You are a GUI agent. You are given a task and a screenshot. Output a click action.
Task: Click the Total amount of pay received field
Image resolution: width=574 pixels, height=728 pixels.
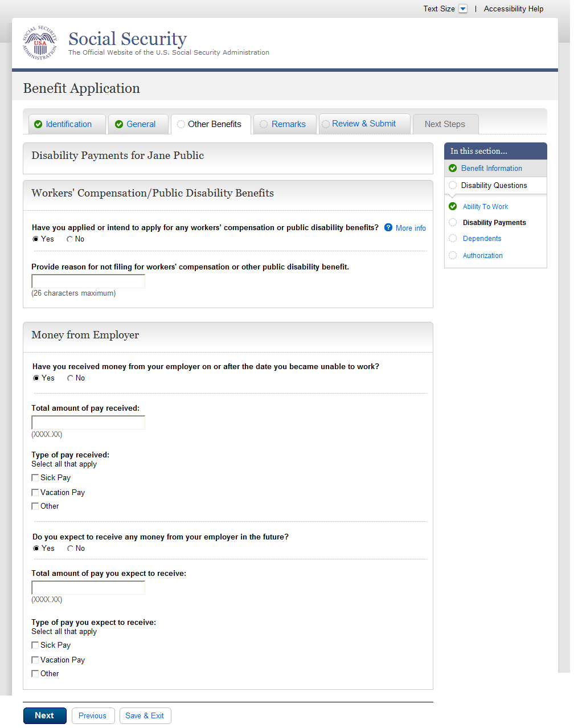88,422
